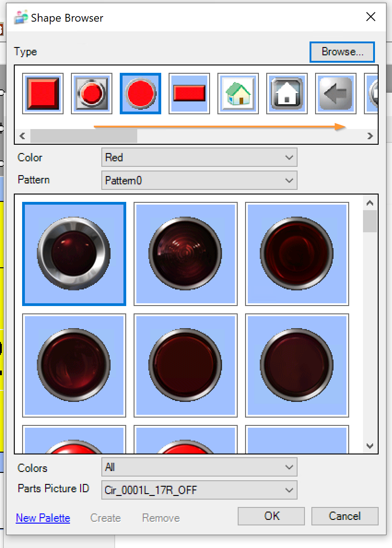Select the green-roof house icon type
The width and height of the screenshot is (392, 548).
[238, 94]
